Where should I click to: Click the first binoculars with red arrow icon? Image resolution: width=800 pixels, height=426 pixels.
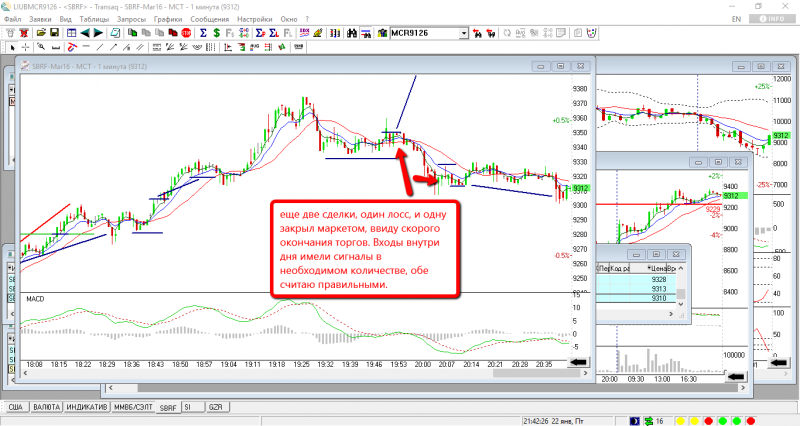pyautogui.click(x=477, y=33)
